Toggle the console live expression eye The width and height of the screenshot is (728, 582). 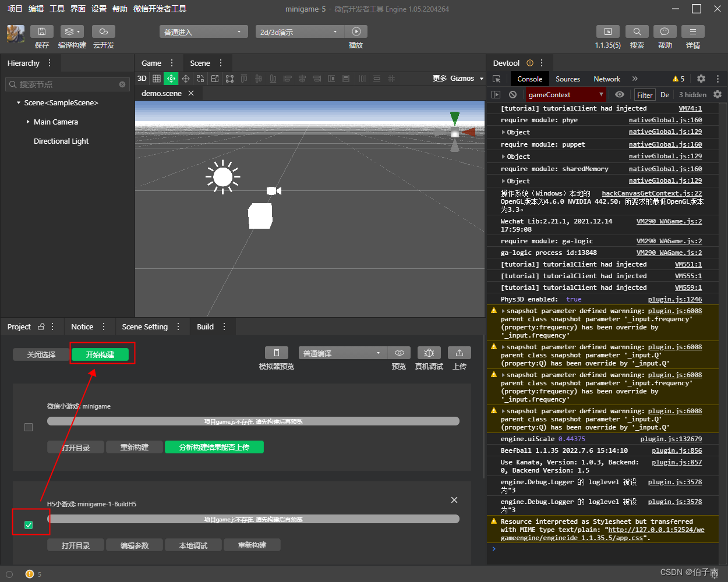coord(620,94)
